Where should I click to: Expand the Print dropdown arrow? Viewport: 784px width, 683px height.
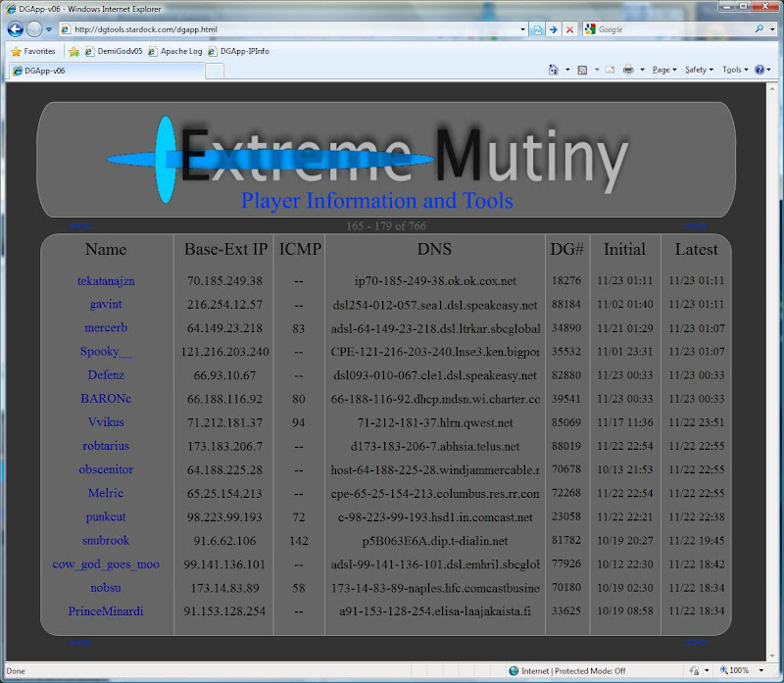click(642, 70)
